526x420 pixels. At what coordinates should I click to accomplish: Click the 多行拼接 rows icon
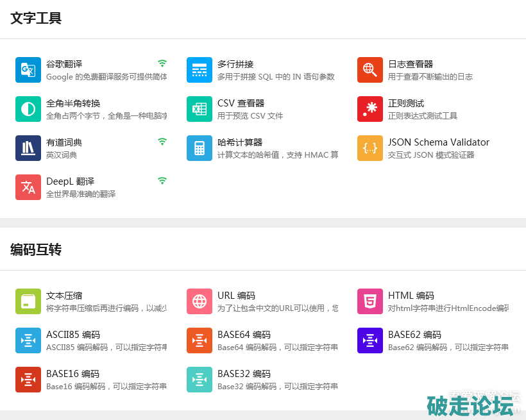(199, 70)
